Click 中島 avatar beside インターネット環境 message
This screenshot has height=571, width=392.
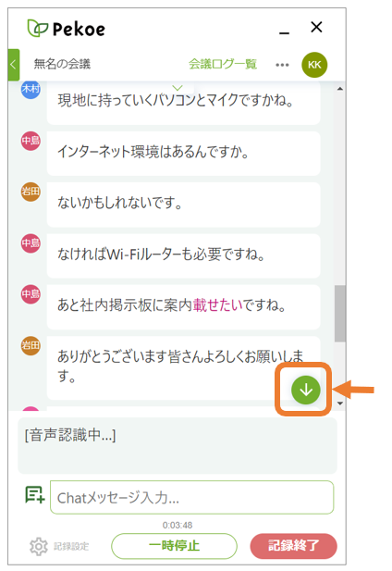(31, 141)
